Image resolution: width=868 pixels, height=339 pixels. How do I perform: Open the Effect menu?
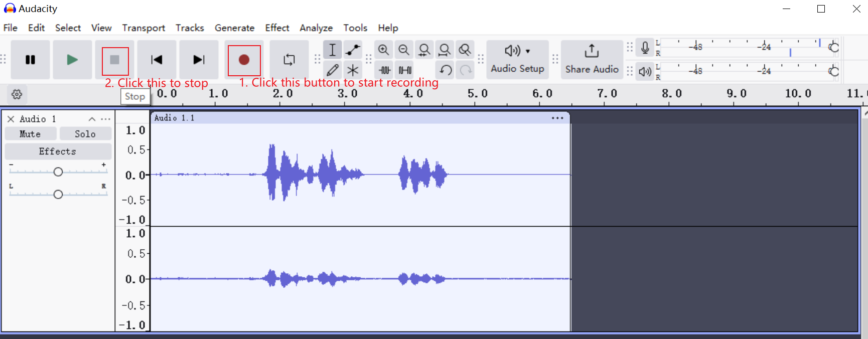[x=277, y=28]
